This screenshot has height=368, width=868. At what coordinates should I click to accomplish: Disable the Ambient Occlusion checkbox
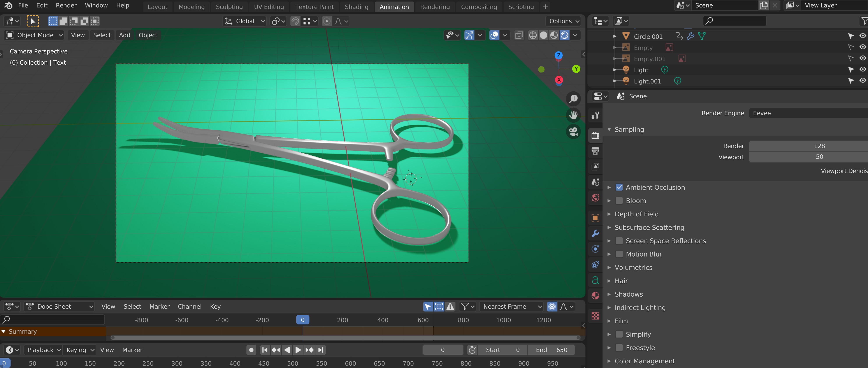(x=619, y=187)
